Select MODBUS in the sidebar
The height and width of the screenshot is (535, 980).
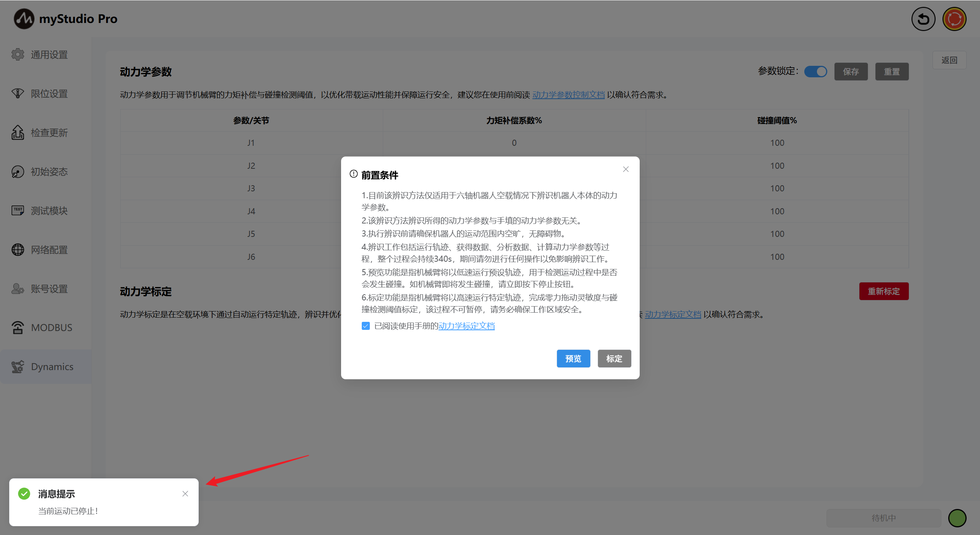tap(51, 328)
